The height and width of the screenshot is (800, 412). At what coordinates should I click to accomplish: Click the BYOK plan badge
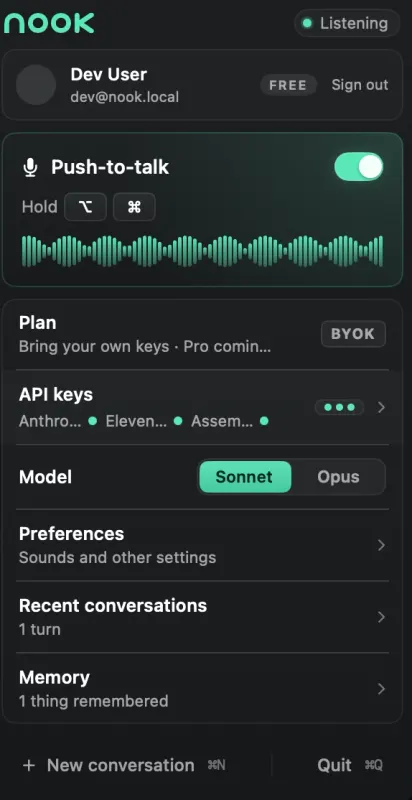tap(353, 334)
